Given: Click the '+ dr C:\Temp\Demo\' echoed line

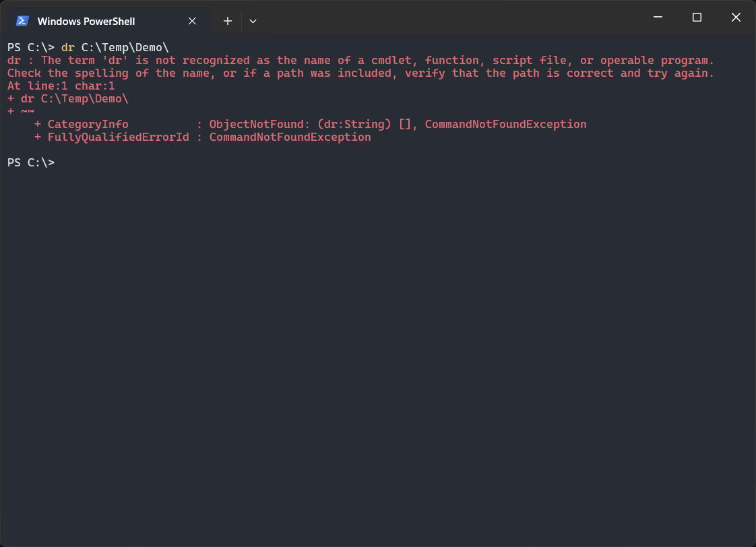Looking at the screenshot, I should [x=67, y=99].
